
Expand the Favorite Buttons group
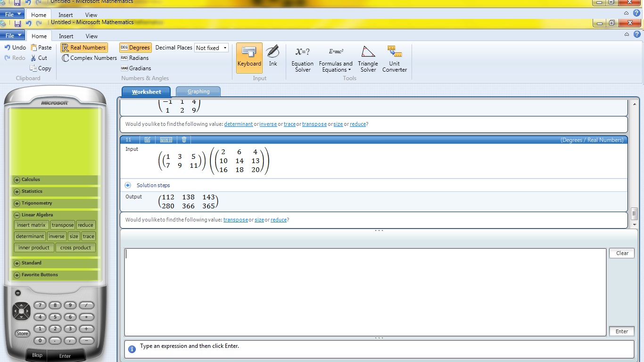point(17,275)
